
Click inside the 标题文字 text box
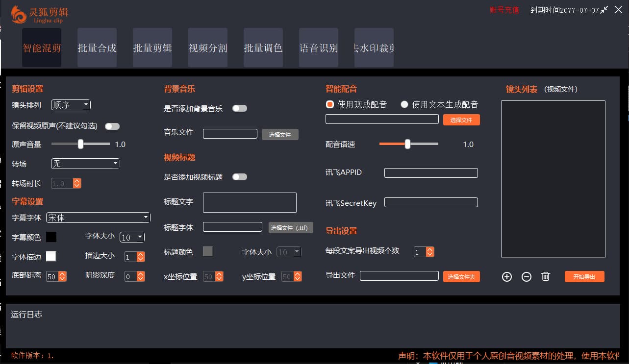(x=250, y=202)
